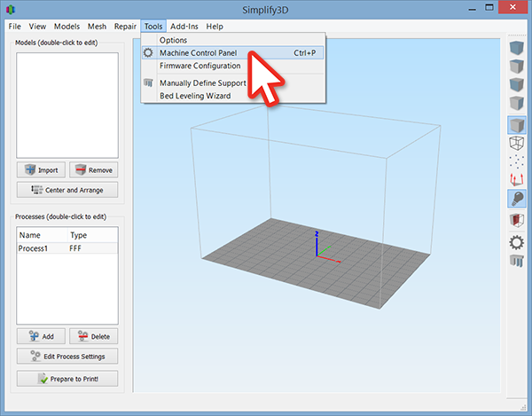Open the Models menu
The width and height of the screenshot is (532, 416).
pyautogui.click(x=66, y=26)
